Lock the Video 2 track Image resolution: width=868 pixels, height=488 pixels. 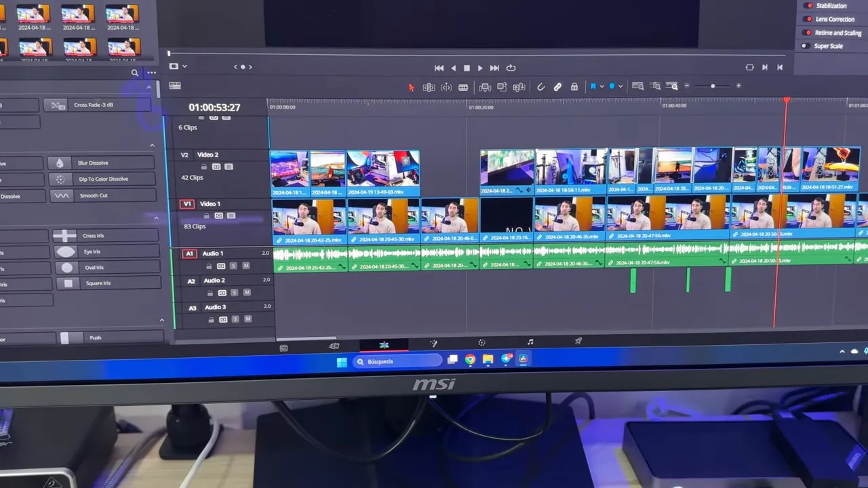(x=204, y=167)
